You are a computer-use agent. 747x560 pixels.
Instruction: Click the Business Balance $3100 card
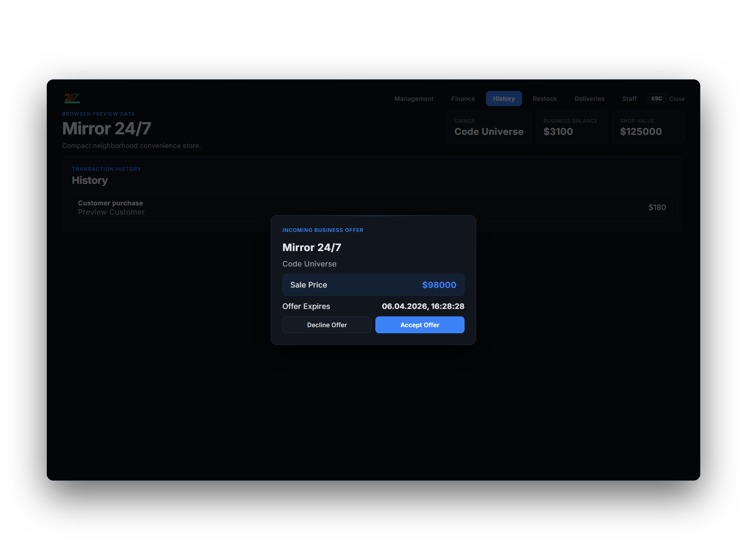tap(571, 127)
